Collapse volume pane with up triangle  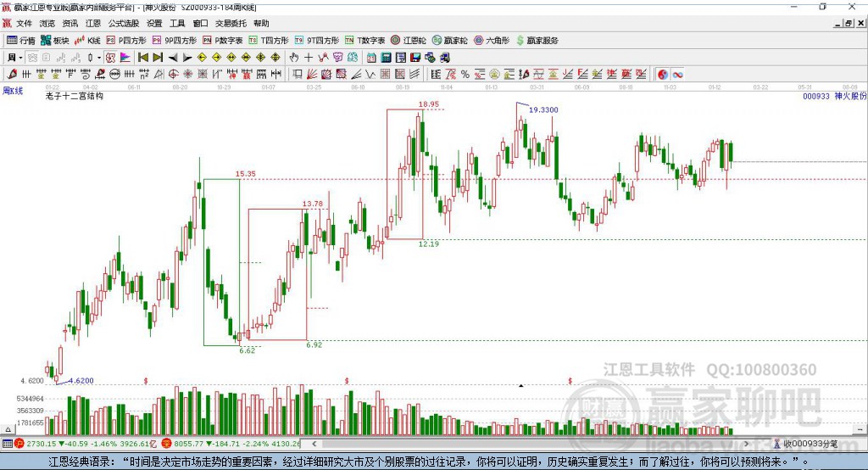(8, 429)
